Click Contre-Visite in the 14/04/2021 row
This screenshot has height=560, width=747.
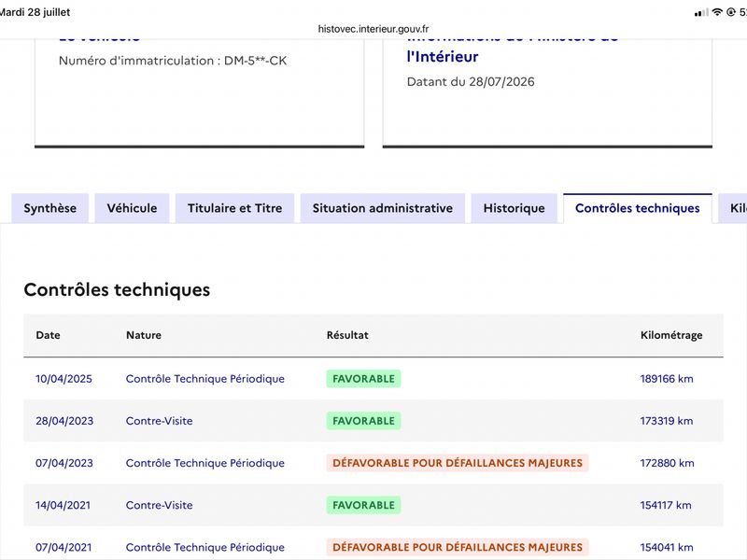tap(159, 505)
